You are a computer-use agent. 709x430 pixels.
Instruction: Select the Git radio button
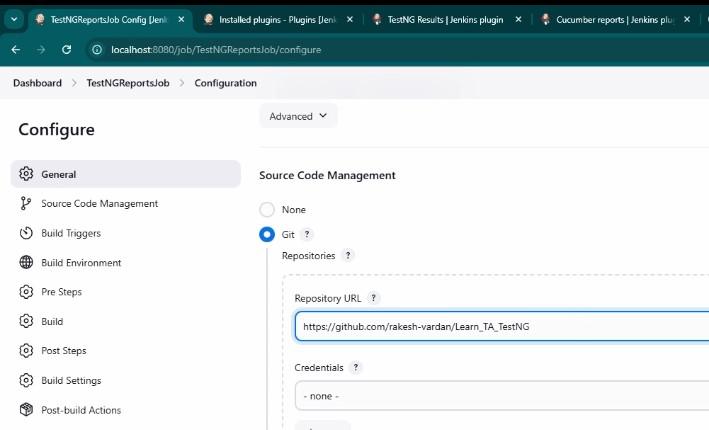pyautogui.click(x=267, y=234)
